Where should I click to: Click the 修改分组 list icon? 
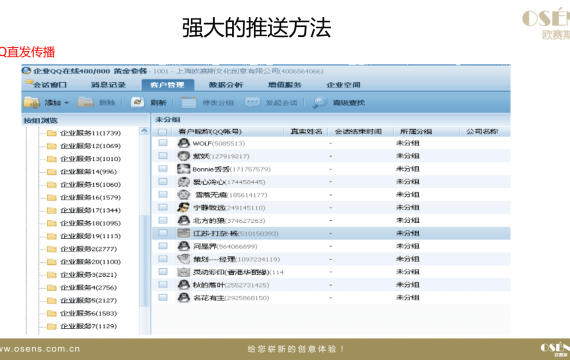[x=189, y=103]
